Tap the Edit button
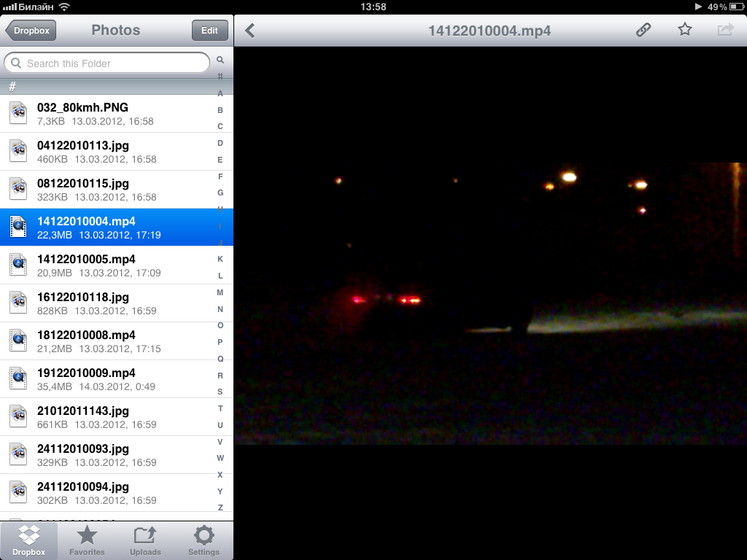This screenshot has width=747, height=560. (x=209, y=31)
